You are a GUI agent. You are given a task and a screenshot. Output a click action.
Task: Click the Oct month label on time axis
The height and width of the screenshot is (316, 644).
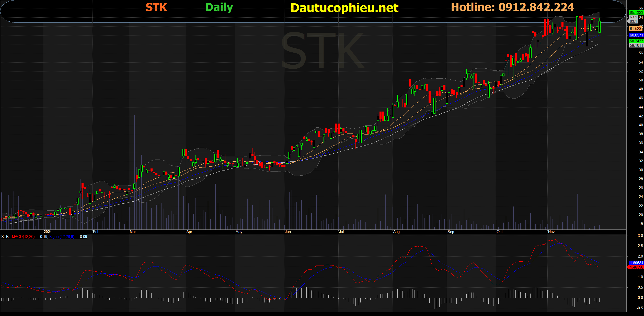pyautogui.click(x=499, y=232)
